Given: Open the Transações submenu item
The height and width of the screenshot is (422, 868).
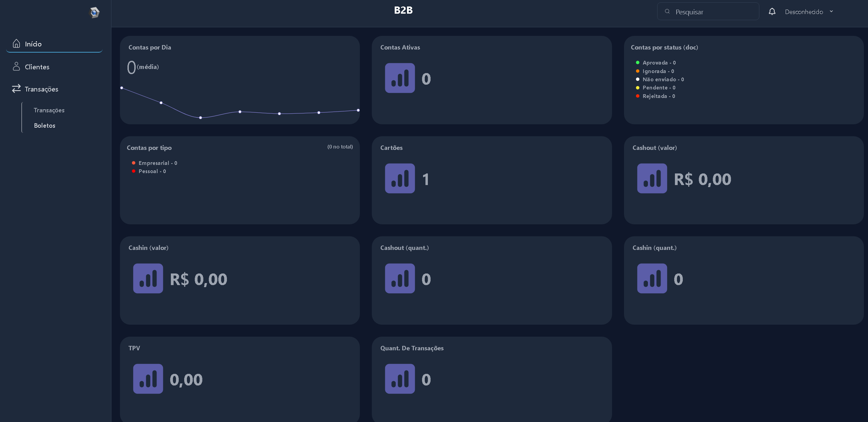Looking at the screenshot, I should click(x=49, y=110).
